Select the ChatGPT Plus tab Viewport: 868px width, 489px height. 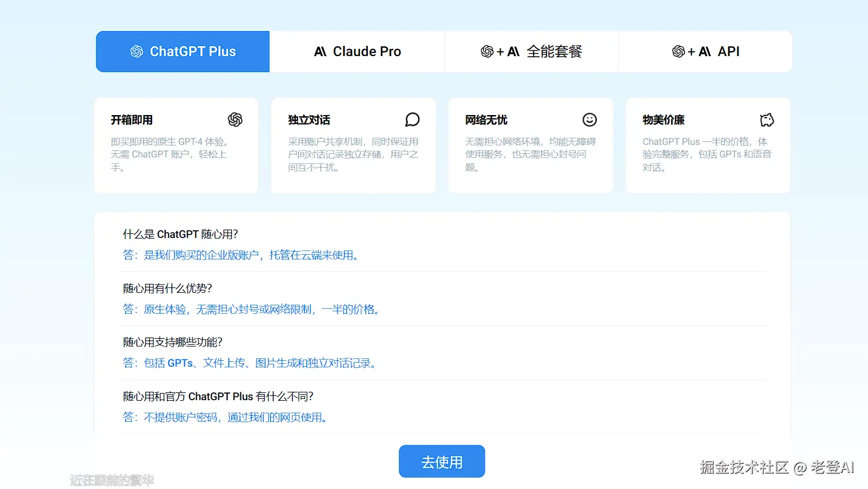182,51
